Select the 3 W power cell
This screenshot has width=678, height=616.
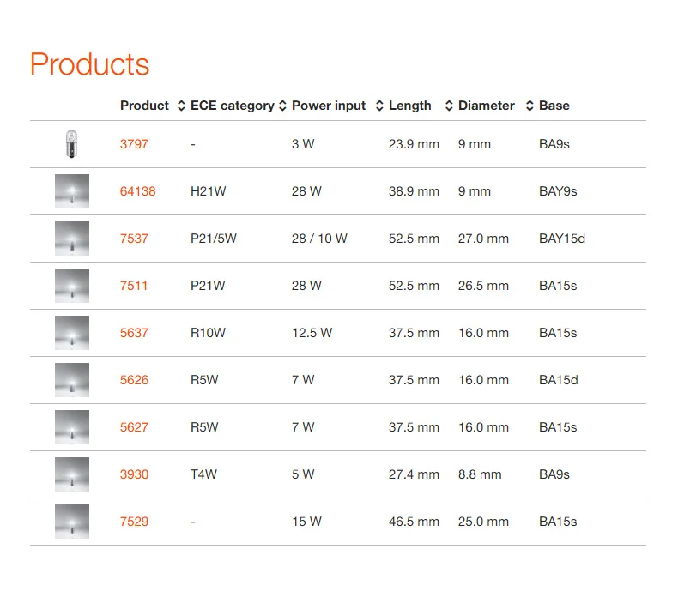pyautogui.click(x=303, y=144)
